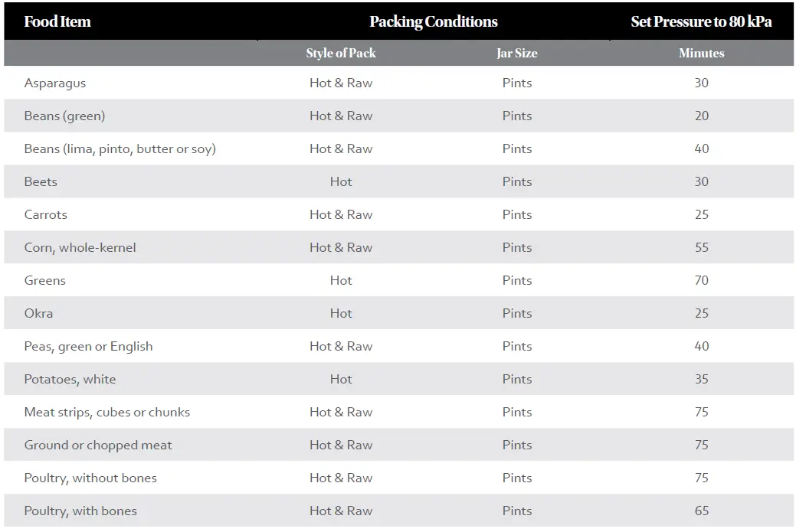The image size is (796, 532).
Task: Click the 70 minutes value for Greens
Action: (701, 280)
